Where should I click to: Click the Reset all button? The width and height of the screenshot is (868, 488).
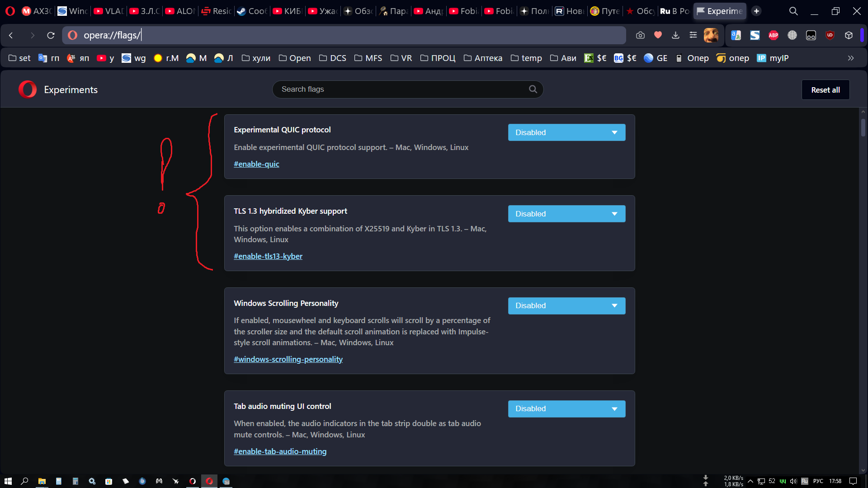(826, 90)
